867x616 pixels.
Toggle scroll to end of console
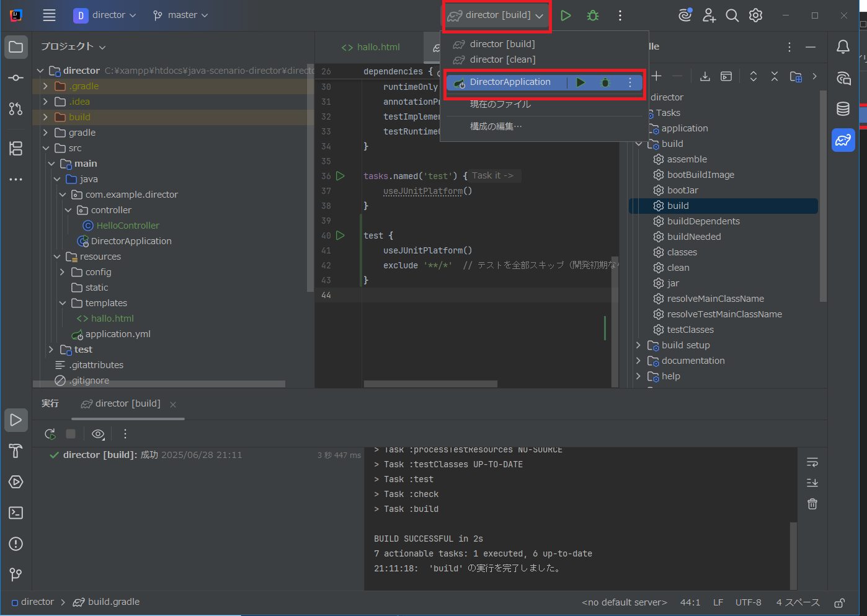(x=812, y=483)
